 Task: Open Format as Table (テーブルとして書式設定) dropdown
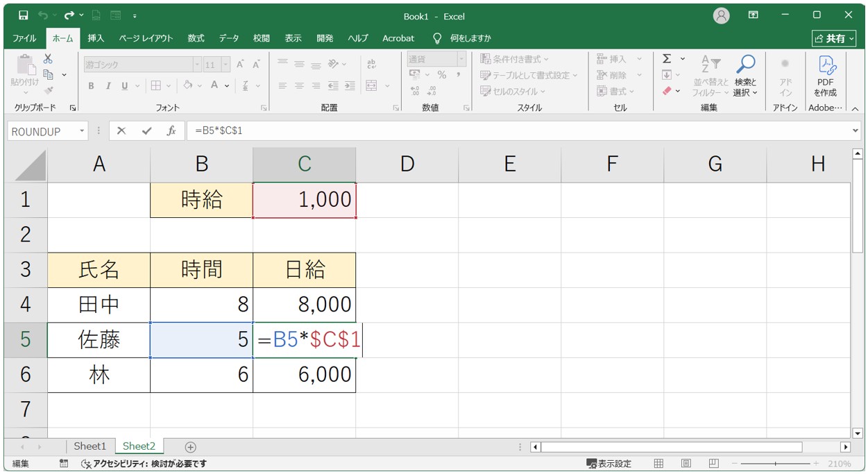tap(529, 75)
